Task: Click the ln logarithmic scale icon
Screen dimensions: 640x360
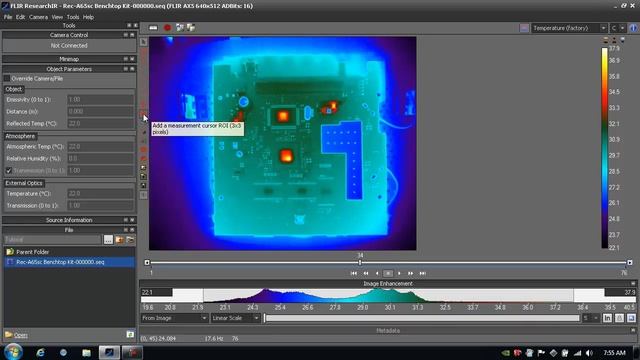Action: pyautogui.click(x=607, y=318)
